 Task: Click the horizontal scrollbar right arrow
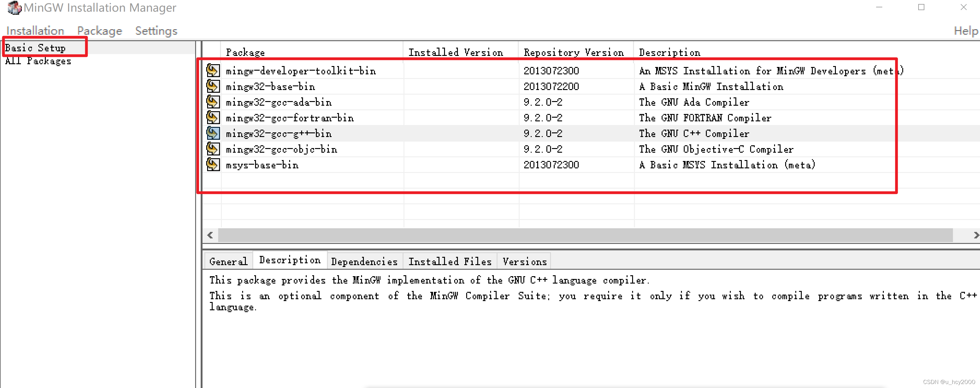coord(976,235)
